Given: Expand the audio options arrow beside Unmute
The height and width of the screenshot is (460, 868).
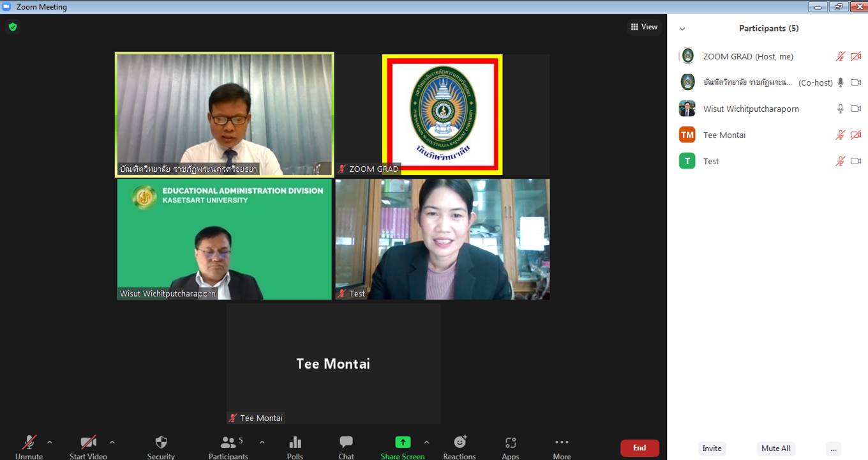Looking at the screenshot, I should pos(50,442).
